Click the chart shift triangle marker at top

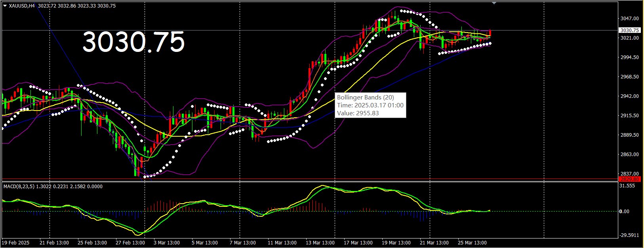494,3
